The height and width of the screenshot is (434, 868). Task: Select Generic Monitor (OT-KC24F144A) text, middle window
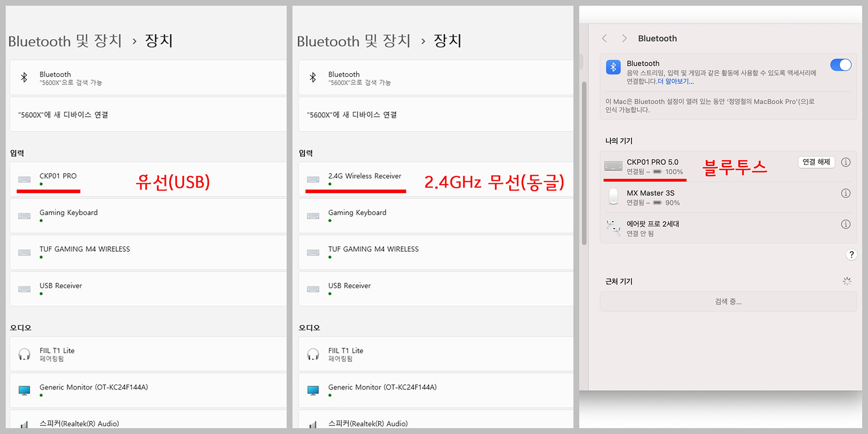pos(382,387)
